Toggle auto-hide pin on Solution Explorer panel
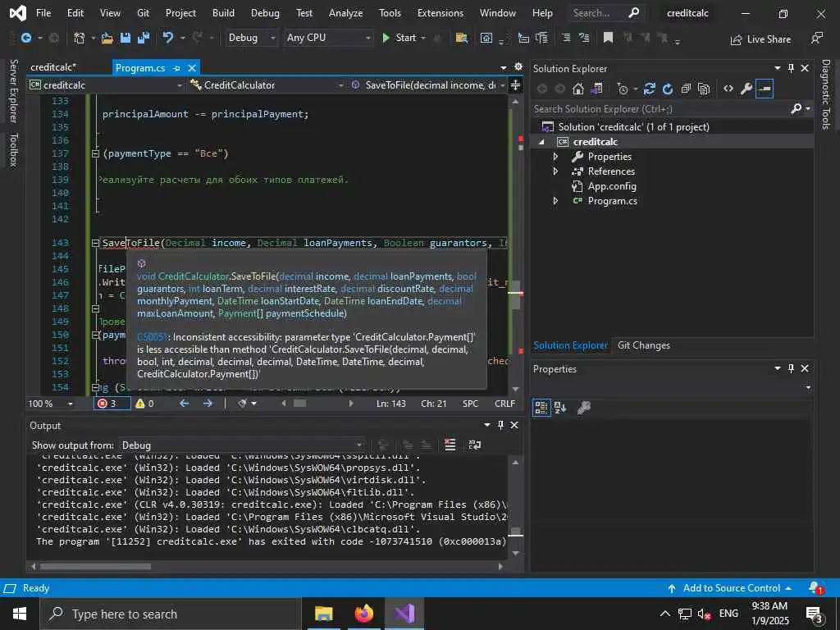The height and width of the screenshot is (630, 840). pyautogui.click(x=791, y=68)
